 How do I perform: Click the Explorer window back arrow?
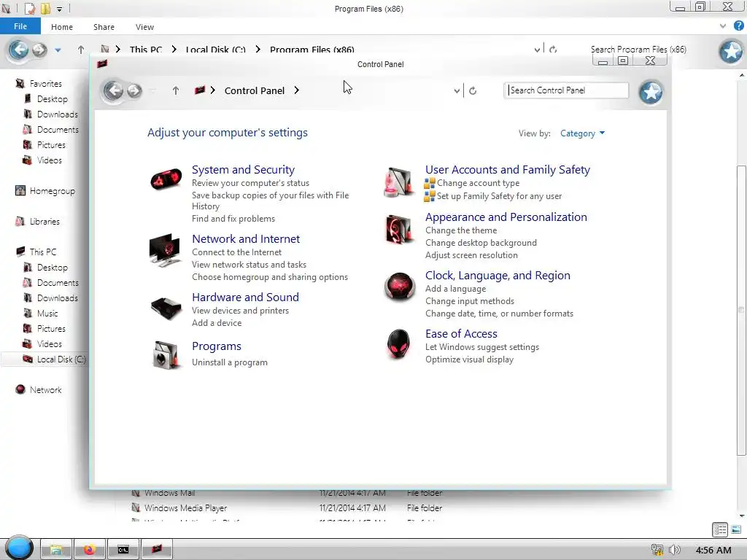click(x=18, y=50)
